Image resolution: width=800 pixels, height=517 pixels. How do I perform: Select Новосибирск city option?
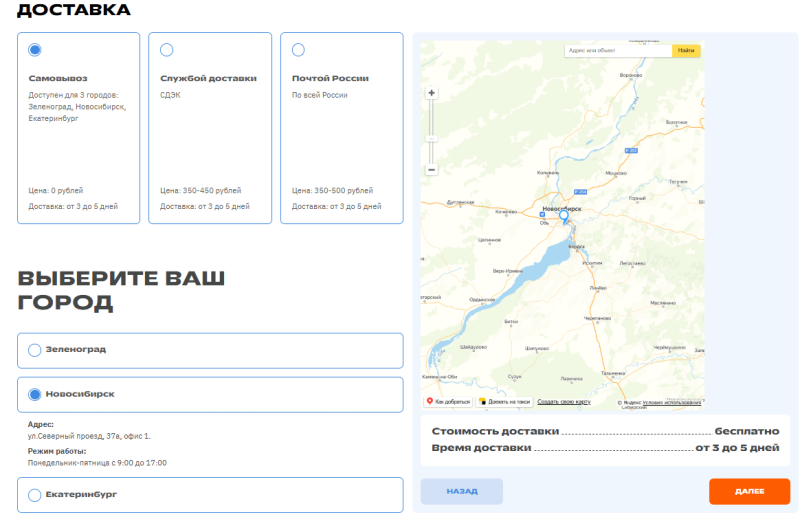[35, 394]
